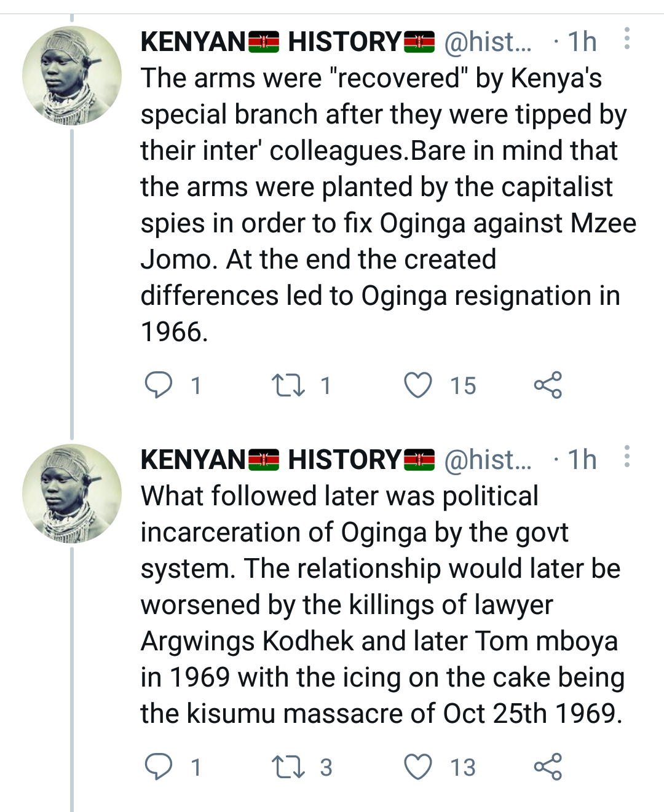Like the tweet with 13 likes
The width and height of the screenshot is (664, 812).
tap(418, 767)
